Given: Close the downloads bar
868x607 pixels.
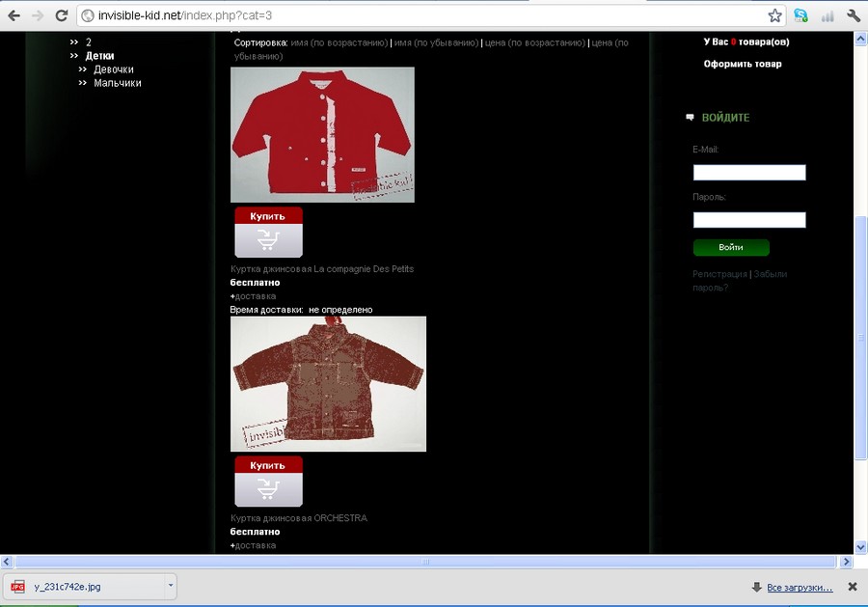Looking at the screenshot, I should click(853, 587).
